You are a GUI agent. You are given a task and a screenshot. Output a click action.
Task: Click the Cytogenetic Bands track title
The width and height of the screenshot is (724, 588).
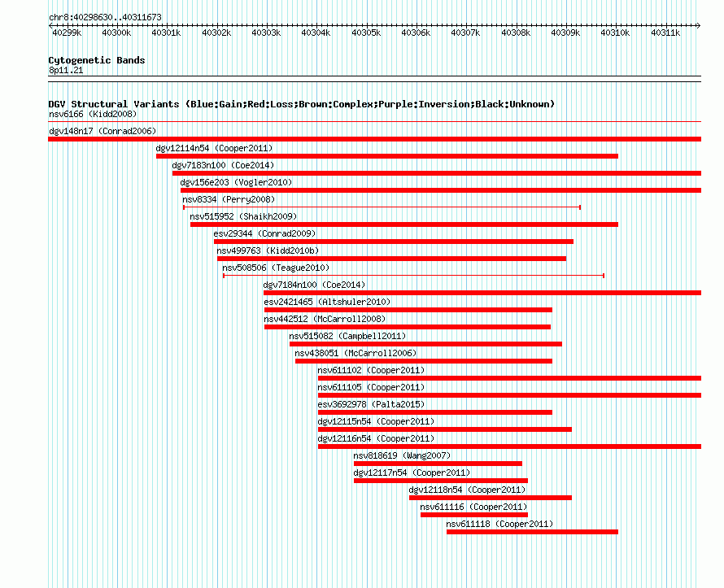point(97,60)
